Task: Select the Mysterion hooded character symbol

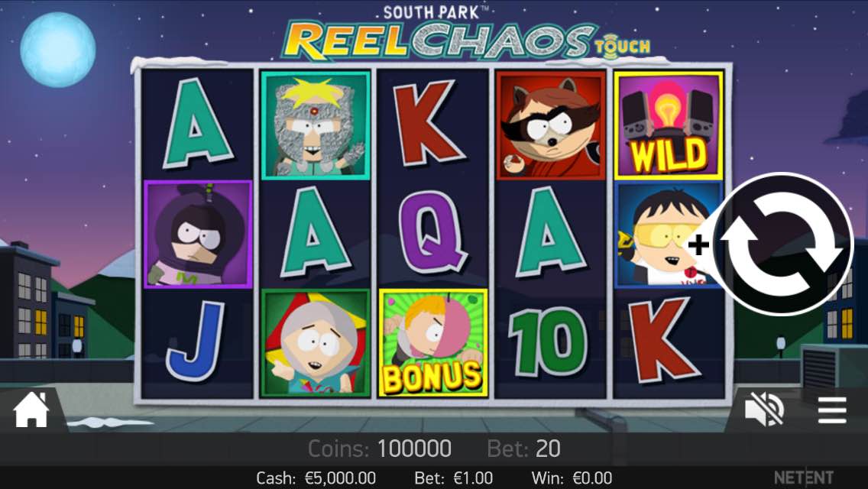Action: point(198,235)
